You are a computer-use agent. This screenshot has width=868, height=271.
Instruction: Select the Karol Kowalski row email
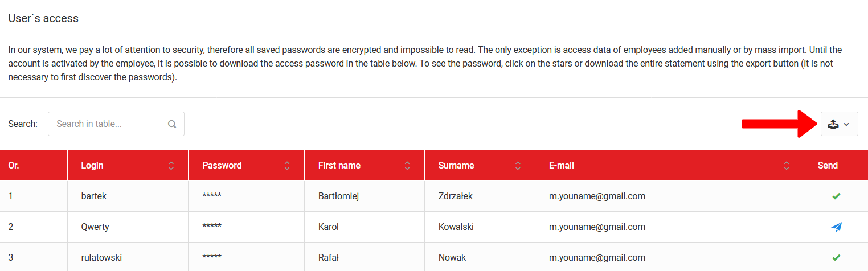pyautogui.click(x=597, y=227)
